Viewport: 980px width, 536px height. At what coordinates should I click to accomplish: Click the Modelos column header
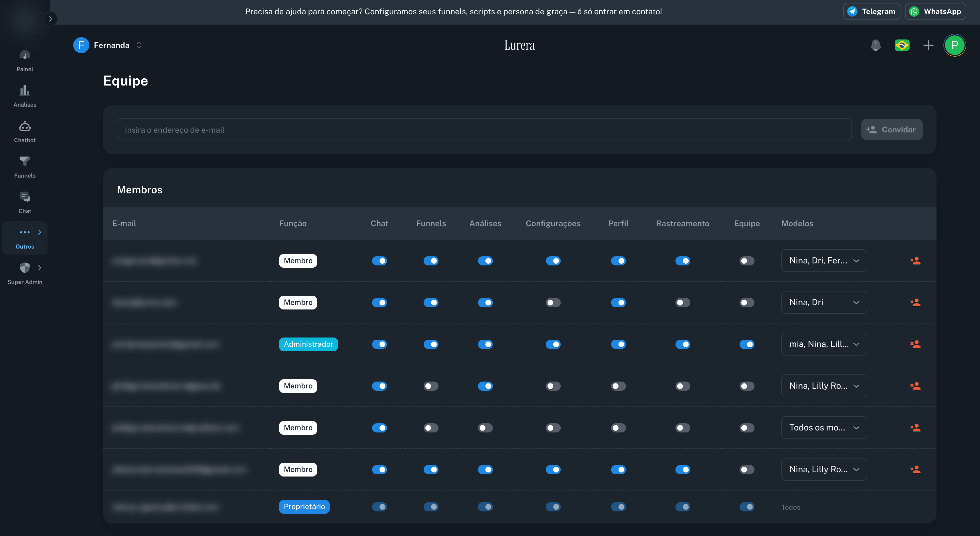coord(797,223)
